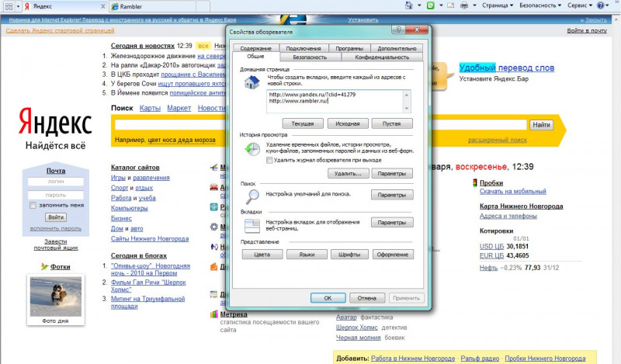Open the Удобный перевод слов link
This screenshot has width=621, height=364.
507,68
